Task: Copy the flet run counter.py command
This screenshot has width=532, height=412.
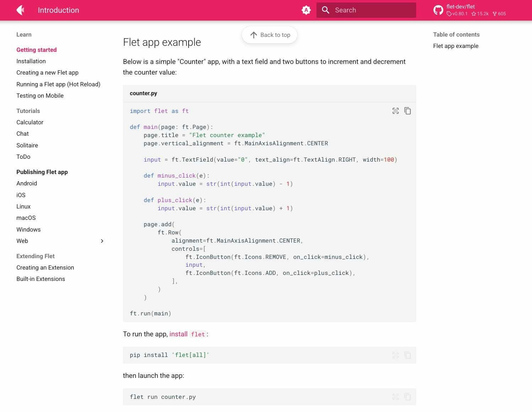Action: click(408, 397)
